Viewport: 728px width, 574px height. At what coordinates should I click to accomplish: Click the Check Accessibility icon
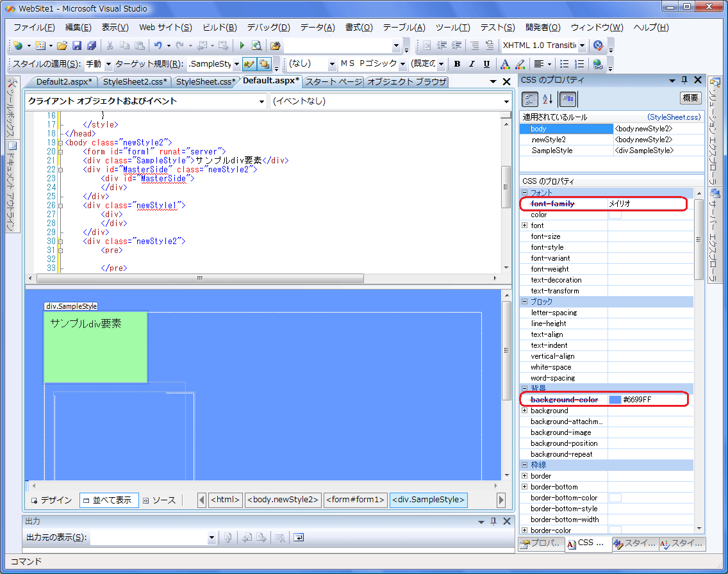(x=599, y=45)
